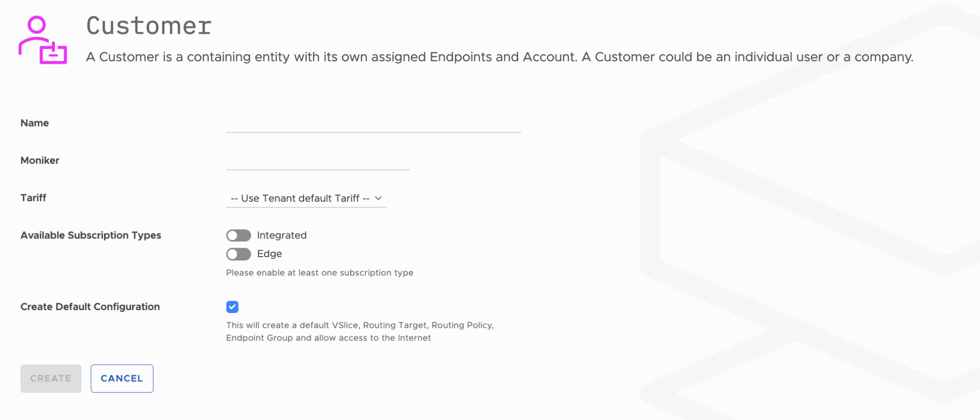Click the CANCEL button
Screen dimensions: 980x420
click(122, 378)
